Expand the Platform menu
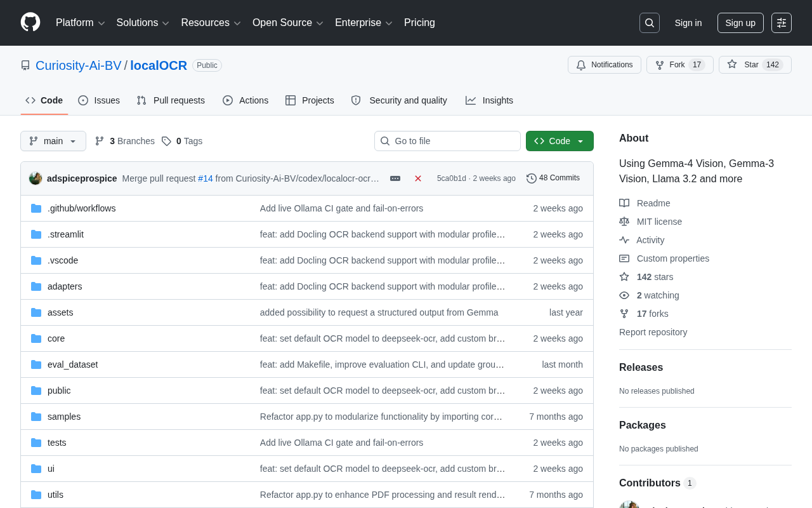The height and width of the screenshot is (508, 812). coord(81,23)
